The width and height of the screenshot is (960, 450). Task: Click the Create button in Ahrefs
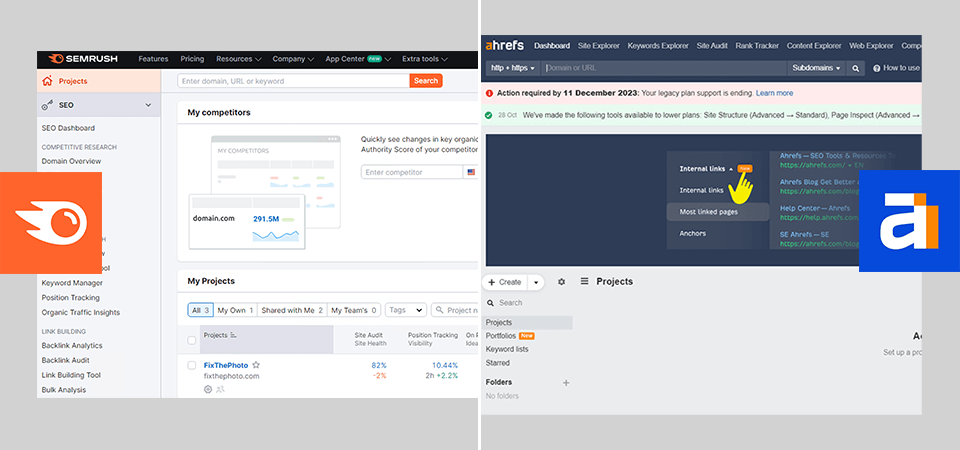(504, 282)
